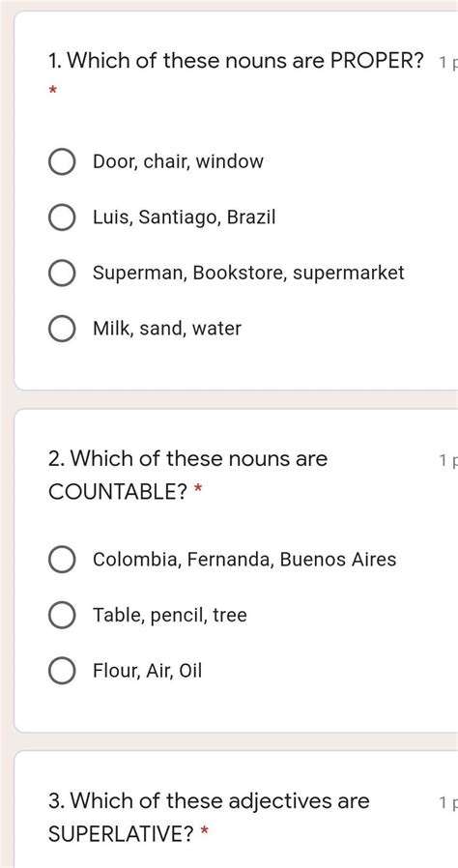
Task: Select radio circle beside Door, chair, window
Action: tap(62, 162)
